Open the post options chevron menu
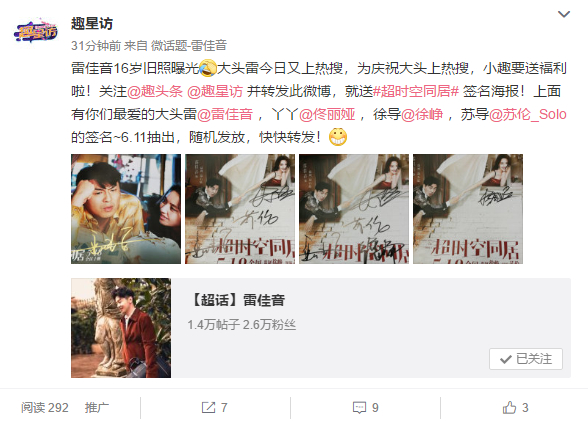 (564, 15)
